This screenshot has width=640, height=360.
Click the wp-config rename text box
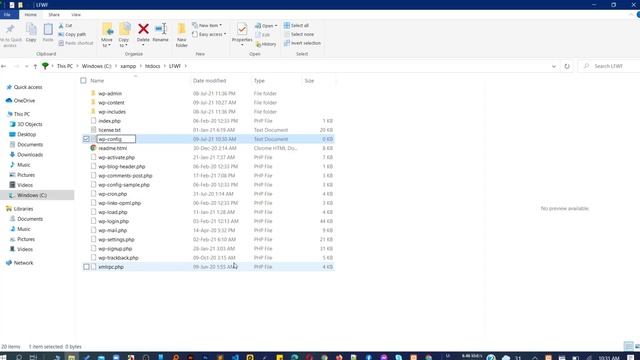coord(116,139)
